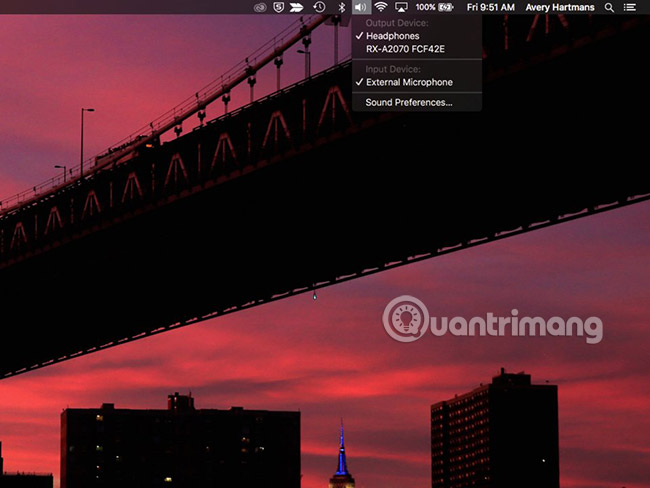Click the AirPlay display icon
Viewport: 650px width, 488px height.
401,7
